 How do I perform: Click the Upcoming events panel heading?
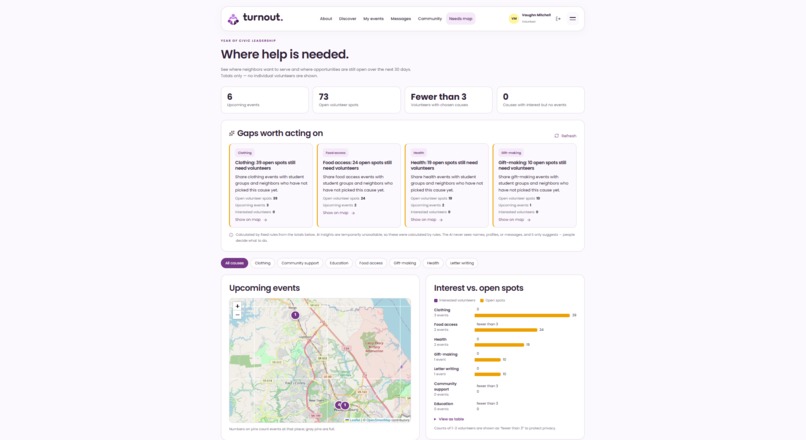pos(264,288)
